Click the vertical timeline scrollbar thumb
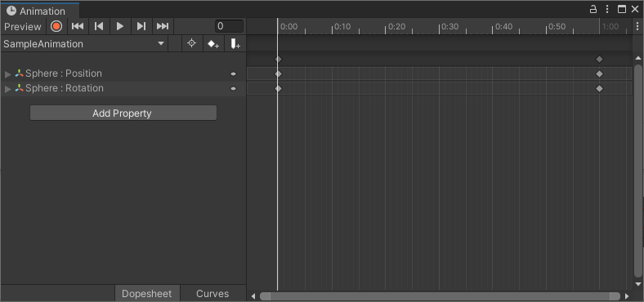The image size is (644, 302). [637, 171]
